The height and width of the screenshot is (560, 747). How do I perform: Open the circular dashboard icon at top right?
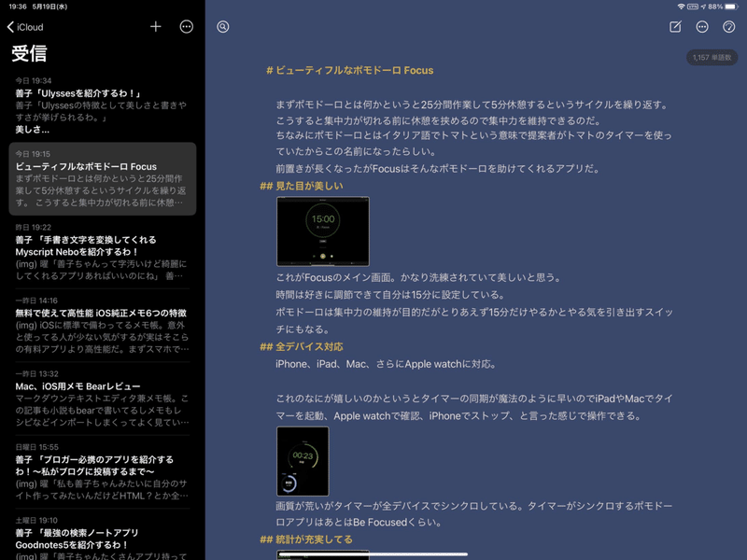pyautogui.click(x=729, y=27)
